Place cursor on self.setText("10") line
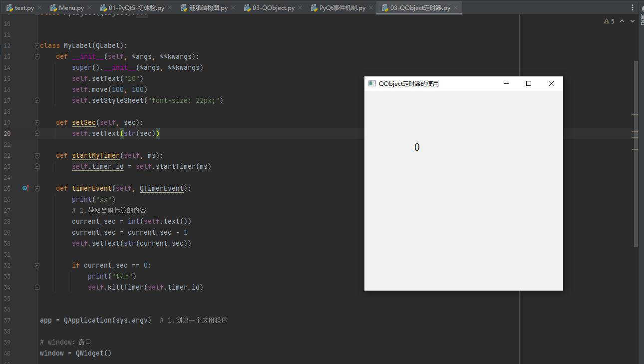The image size is (644, 364). tap(108, 79)
